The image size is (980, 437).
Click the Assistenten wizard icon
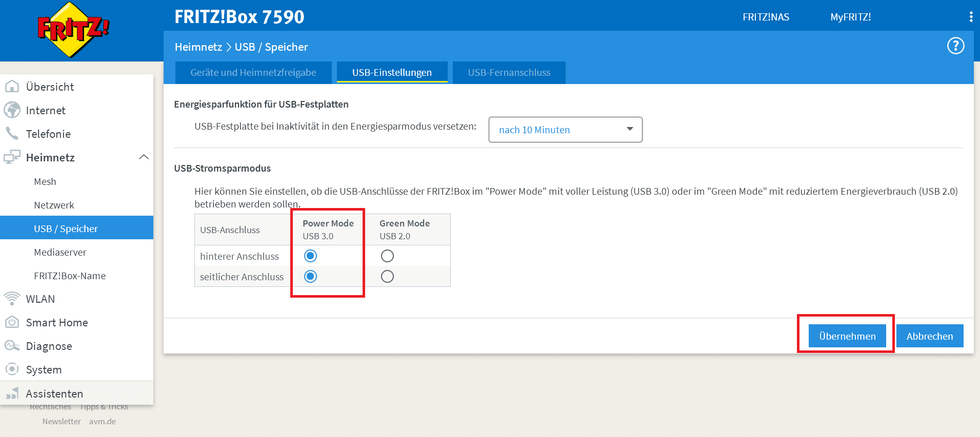point(12,393)
